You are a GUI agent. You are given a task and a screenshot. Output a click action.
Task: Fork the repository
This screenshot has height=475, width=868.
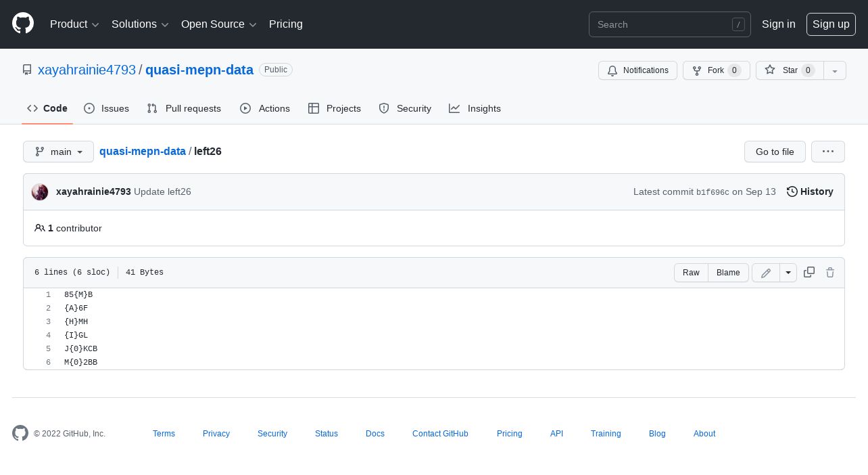(x=716, y=70)
